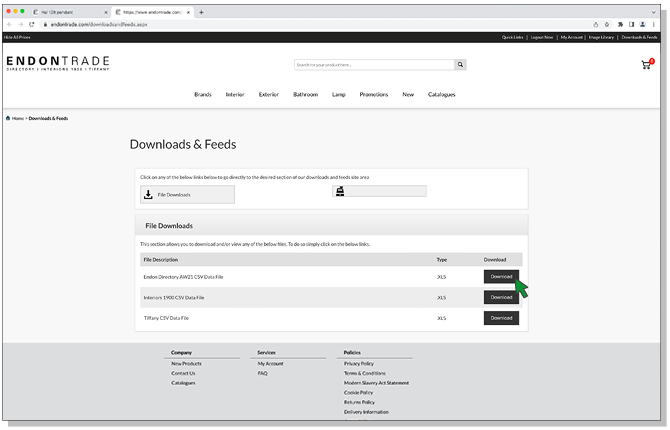The height and width of the screenshot is (430, 670).
Task: Download Interiors 1900 CSV Data File
Action: (501, 297)
